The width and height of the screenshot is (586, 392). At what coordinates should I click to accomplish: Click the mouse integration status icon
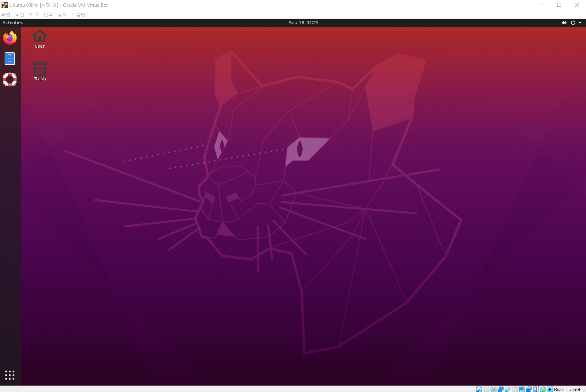click(543, 389)
